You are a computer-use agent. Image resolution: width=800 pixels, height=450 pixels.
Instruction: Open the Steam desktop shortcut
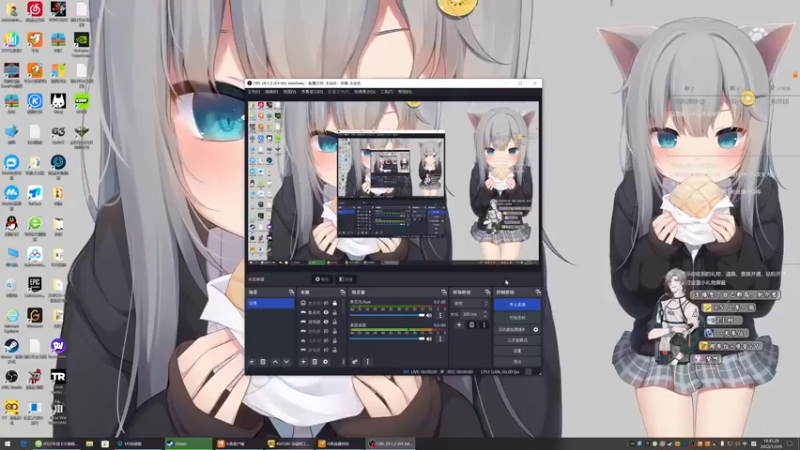click(x=11, y=348)
